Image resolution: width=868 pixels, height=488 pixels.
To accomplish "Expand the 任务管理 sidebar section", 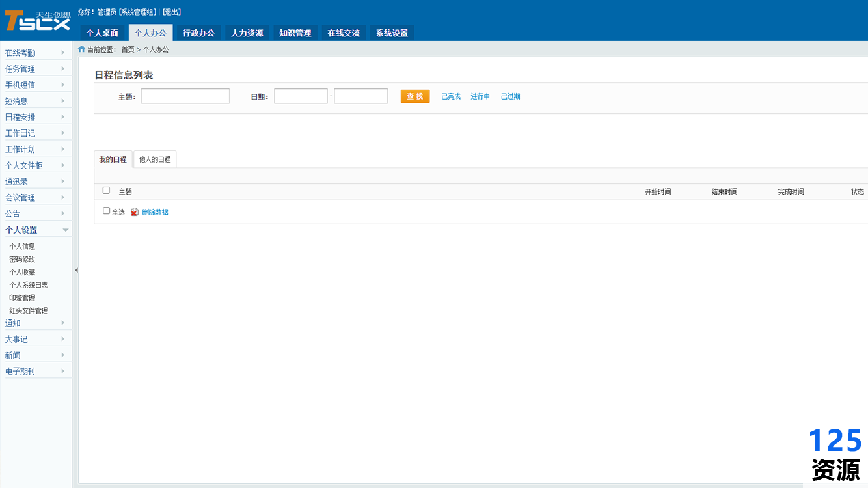I will [x=36, y=69].
